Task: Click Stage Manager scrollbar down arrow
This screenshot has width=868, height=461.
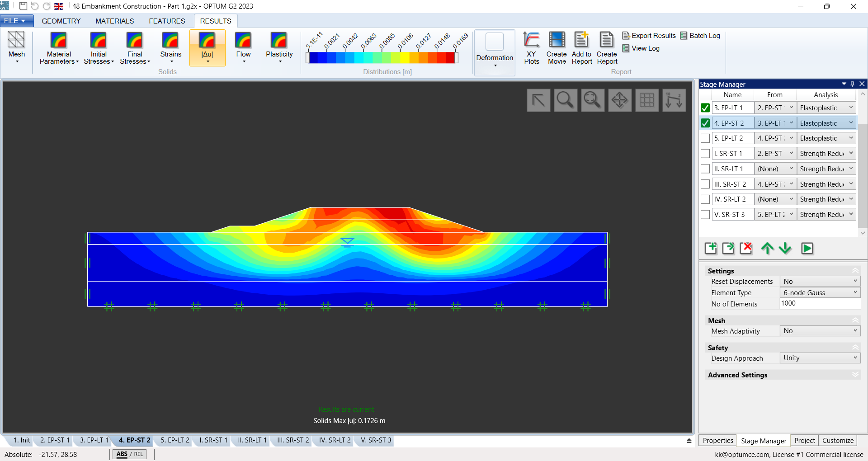Action: (863, 233)
